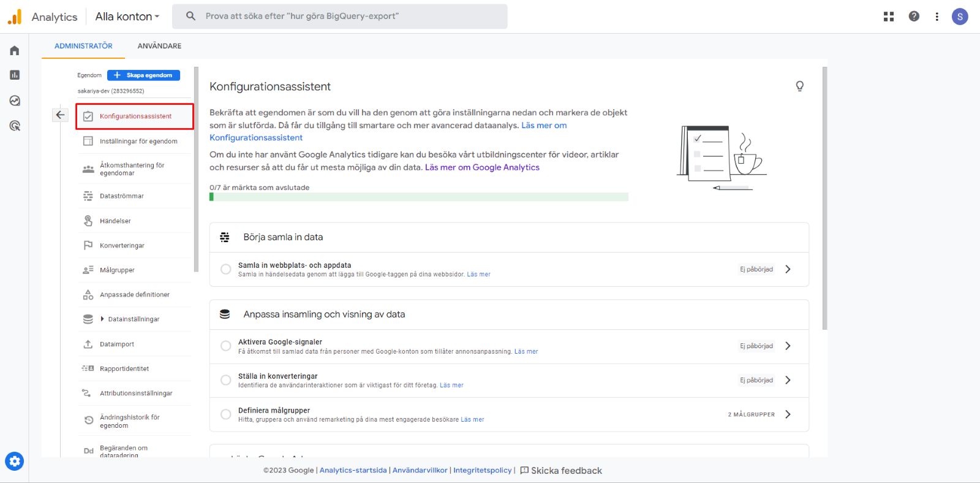Click the Skapa egendom button
980x483 pixels.
tap(143, 75)
